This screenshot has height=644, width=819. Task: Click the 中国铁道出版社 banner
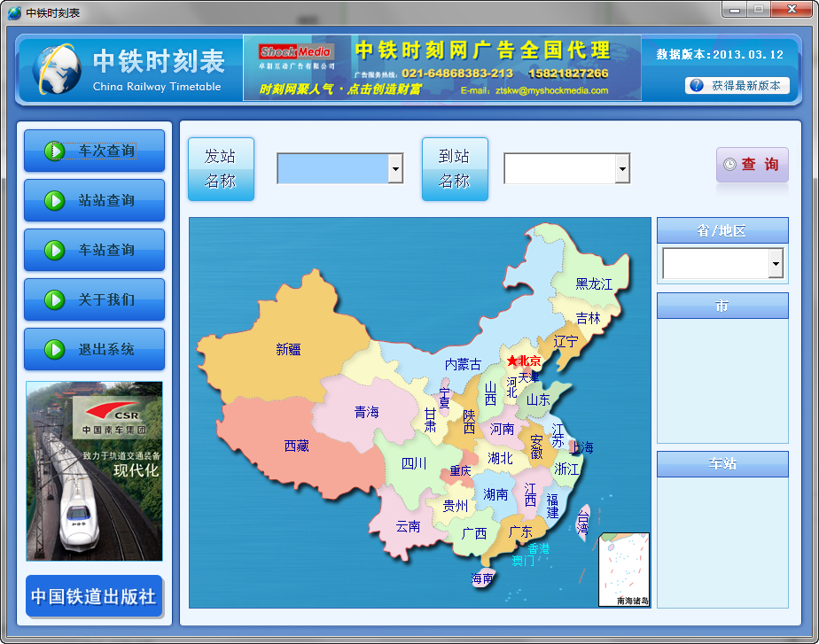coord(95,596)
